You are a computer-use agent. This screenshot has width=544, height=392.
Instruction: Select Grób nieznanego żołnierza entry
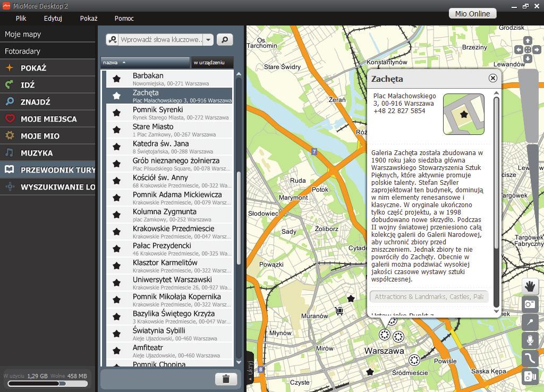pos(169,164)
